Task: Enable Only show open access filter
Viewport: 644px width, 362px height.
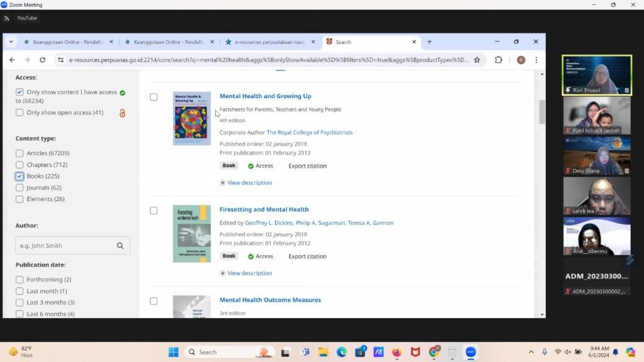Action: (x=19, y=112)
